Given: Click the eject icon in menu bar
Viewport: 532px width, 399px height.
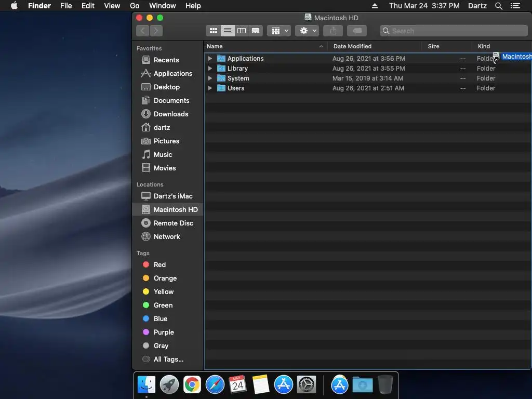Looking at the screenshot, I should click(x=375, y=6).
